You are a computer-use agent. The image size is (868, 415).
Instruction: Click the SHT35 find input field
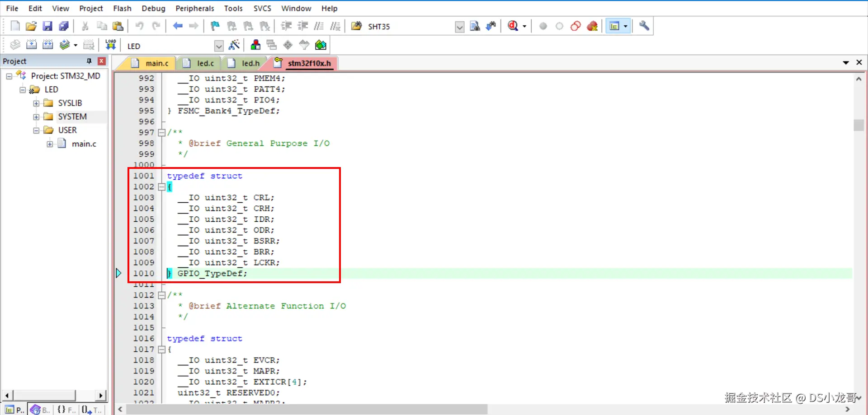409,27
